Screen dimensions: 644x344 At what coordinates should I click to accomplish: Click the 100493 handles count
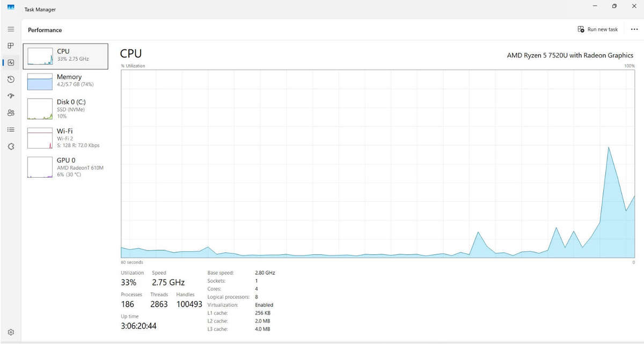click(189, 304)
